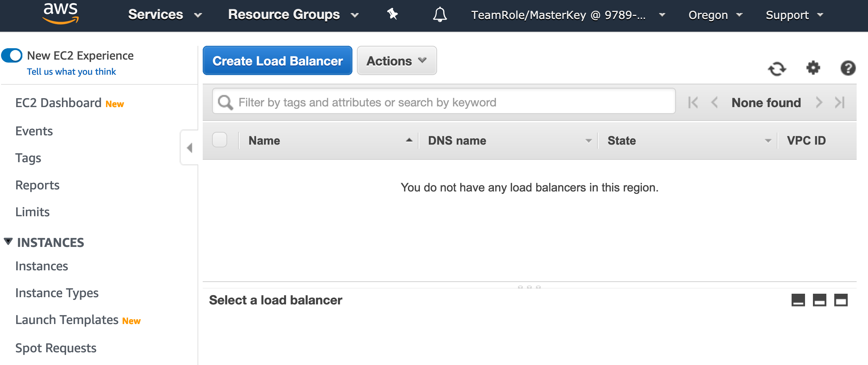This screenshot has height=365, width=868.
Task: Open Tags in the sidebar
Action: (28, 158)
